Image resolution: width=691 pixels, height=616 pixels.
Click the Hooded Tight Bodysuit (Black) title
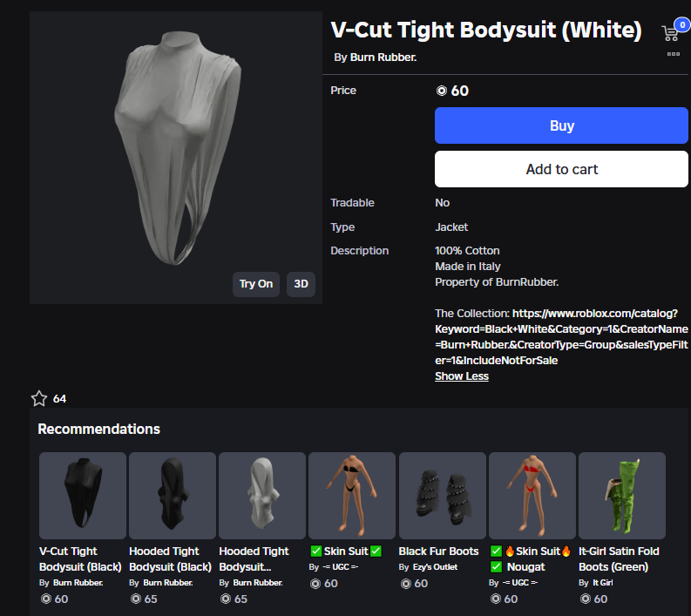point(170,558)
